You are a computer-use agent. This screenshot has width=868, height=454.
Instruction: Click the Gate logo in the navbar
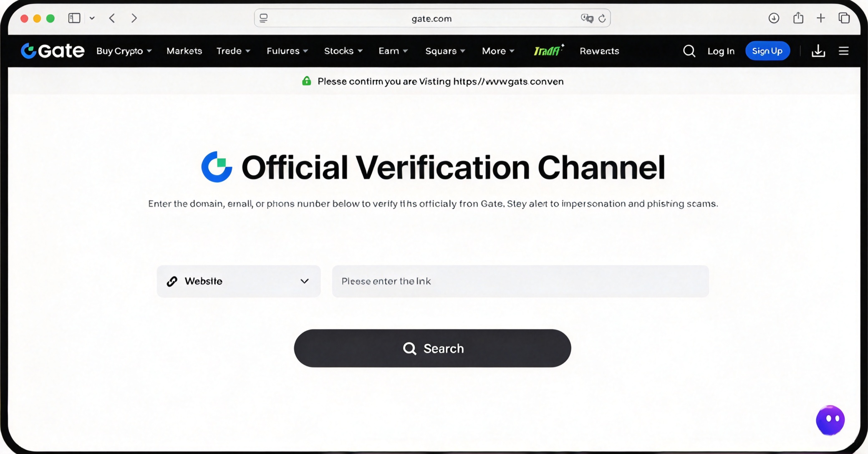pos(53,51)
